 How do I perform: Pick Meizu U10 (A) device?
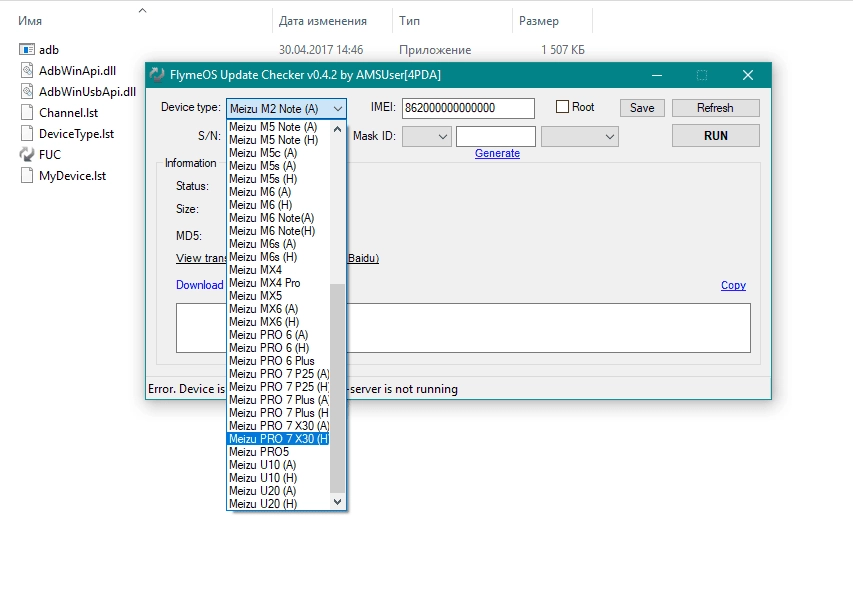tap(278, 465)
